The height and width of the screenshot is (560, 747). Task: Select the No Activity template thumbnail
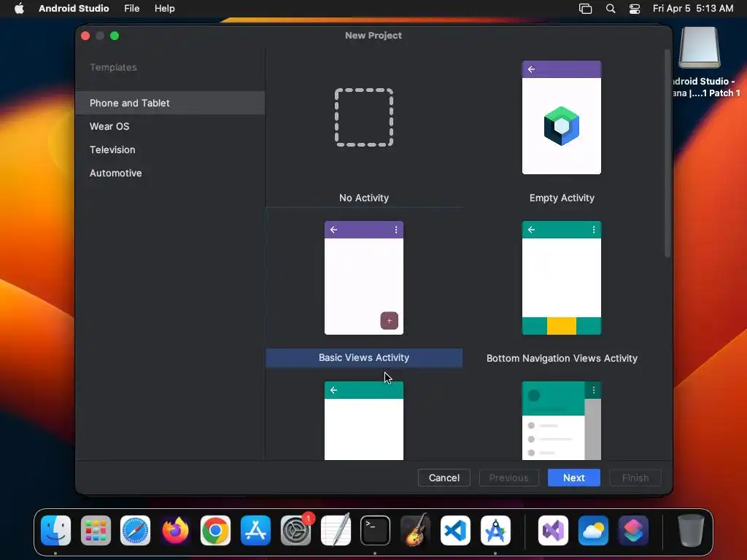pyautogui.click(x=364, y=117)
